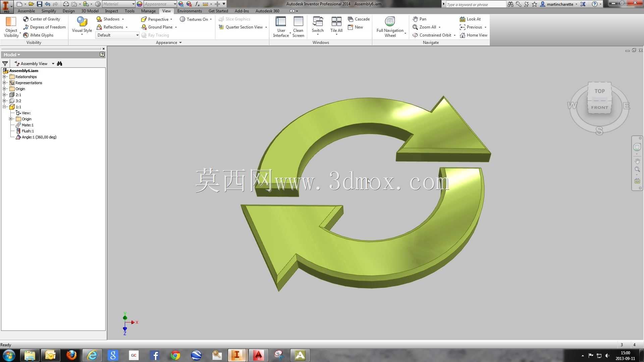Select Constrained Orbit tool
Image resolution: width=644 pixels, height=362 pixels.
[x=432, y=35]
